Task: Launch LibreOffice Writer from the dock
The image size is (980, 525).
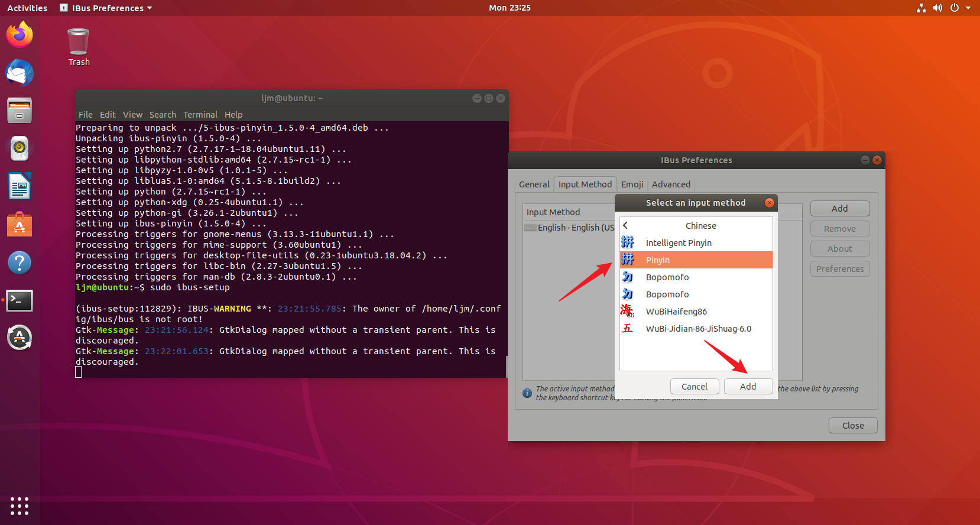Action: (x=20, y=187)
